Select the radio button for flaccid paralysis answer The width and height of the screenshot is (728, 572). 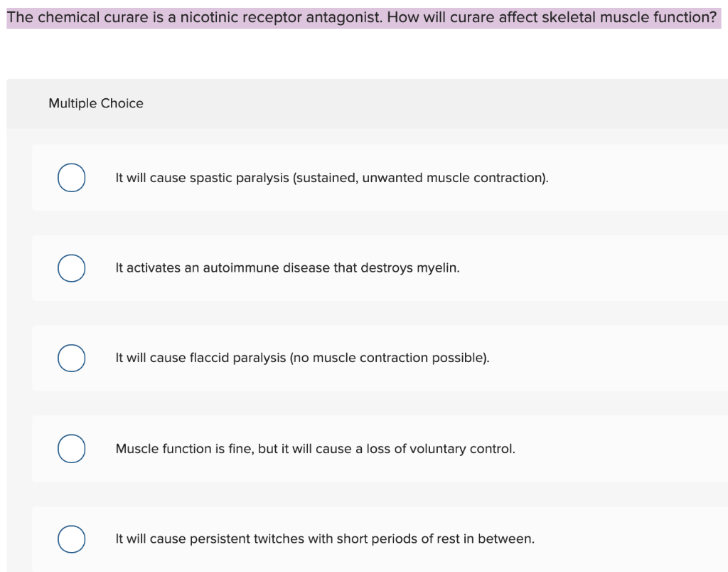[71, 358]
